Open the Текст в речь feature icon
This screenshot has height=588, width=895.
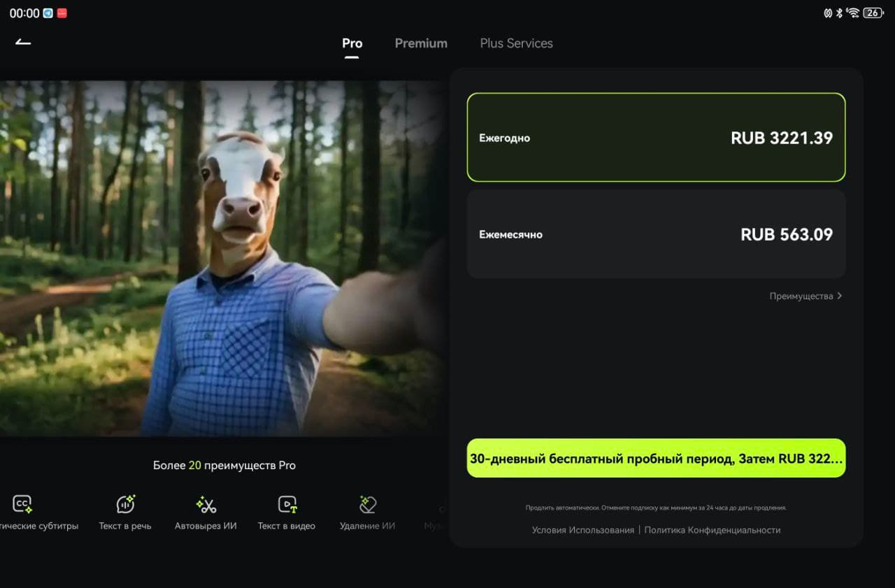coord(125,504)
